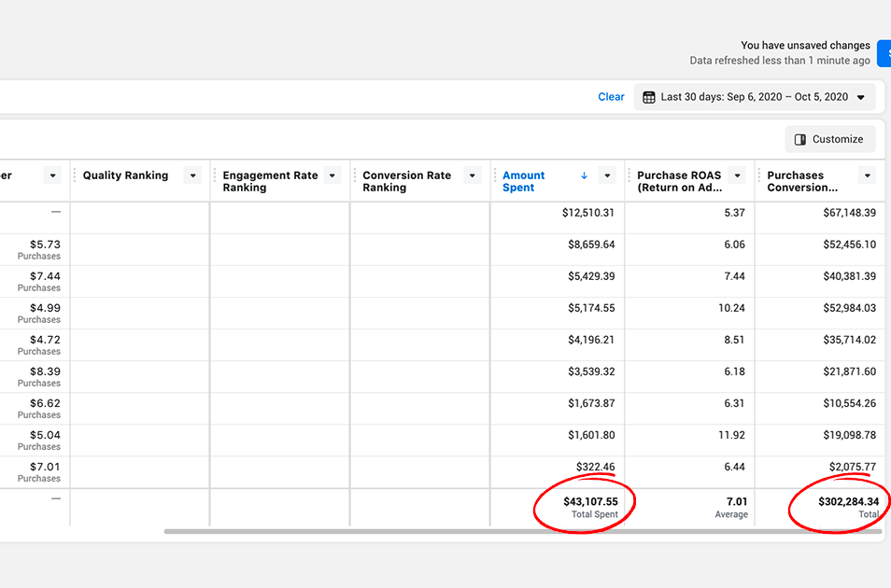Image resolution: width=891 pixels, height=588 pixels.
Task: Click the Quality Ranking column header
Action: [125, 175]
